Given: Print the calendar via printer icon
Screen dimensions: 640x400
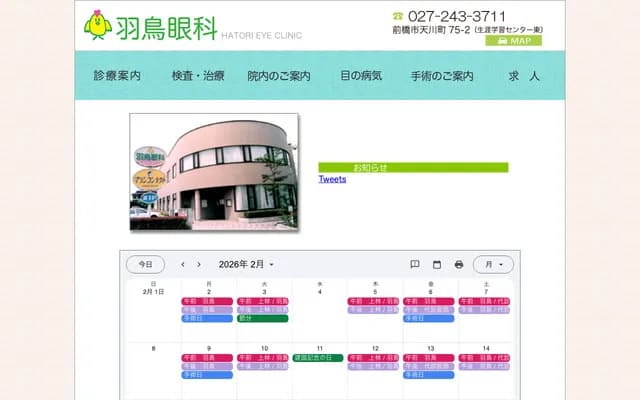Looking at the screenshot, I should [459, 264].
